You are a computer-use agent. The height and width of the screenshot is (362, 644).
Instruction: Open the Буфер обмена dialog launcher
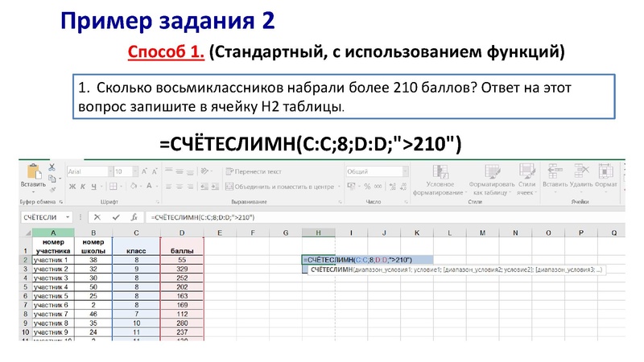point(61,202)
